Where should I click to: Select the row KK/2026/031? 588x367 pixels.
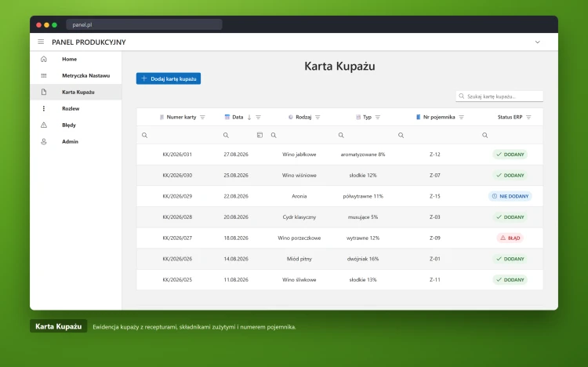pos(339,154)
